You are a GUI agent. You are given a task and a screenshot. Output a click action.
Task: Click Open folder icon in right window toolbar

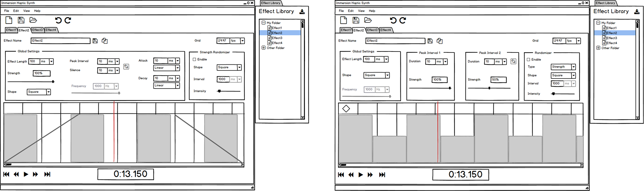[x=368, y=20]
